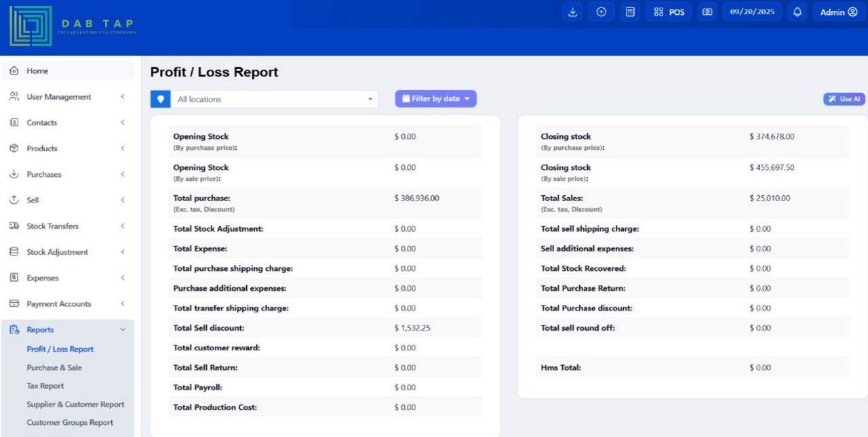868x437 pixels.
Task: Click the plus circle quick-add icon
Action: (601, 12)
